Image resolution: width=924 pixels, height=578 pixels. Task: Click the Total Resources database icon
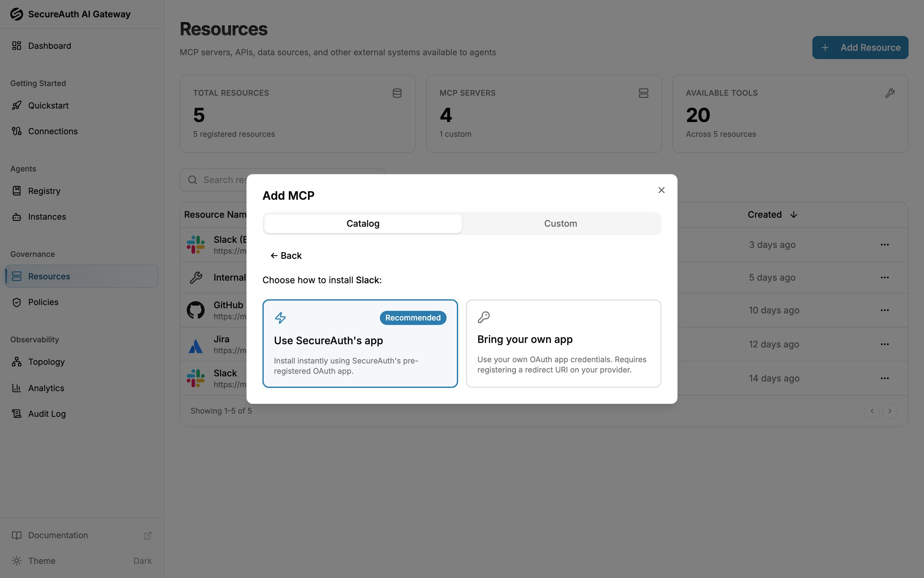click(x=397, y=93)
